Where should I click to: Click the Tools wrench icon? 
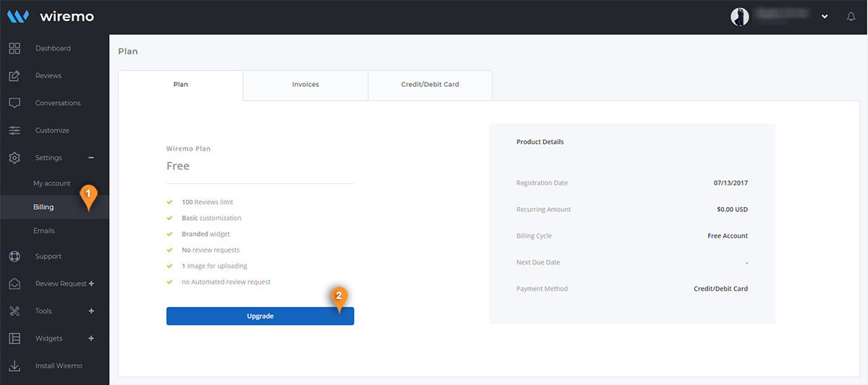coord(14,311)
